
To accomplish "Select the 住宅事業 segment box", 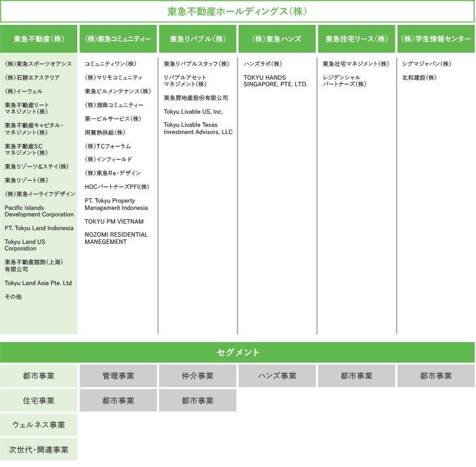I will click(39, 400).
